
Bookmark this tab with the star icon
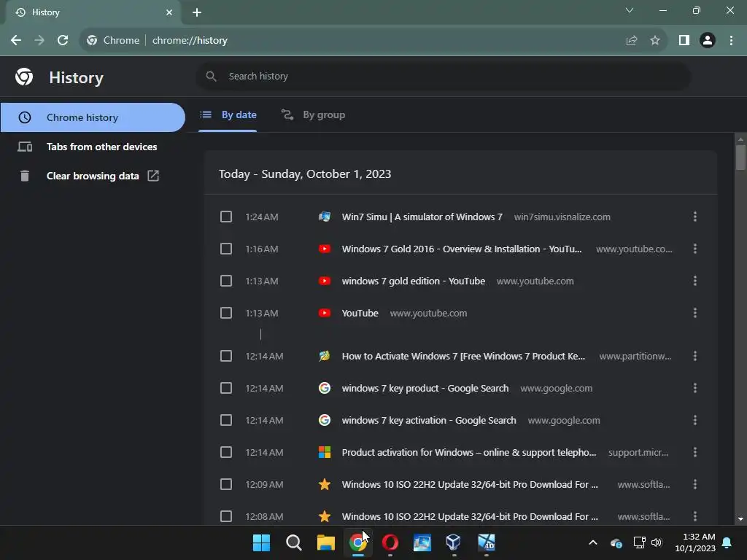[x=655, y=41]
